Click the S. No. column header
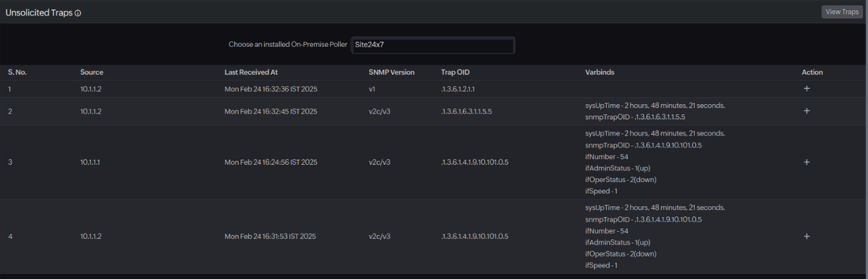Image resolution: width=868 pixels, height=279 pixels. tap(17, 72)
